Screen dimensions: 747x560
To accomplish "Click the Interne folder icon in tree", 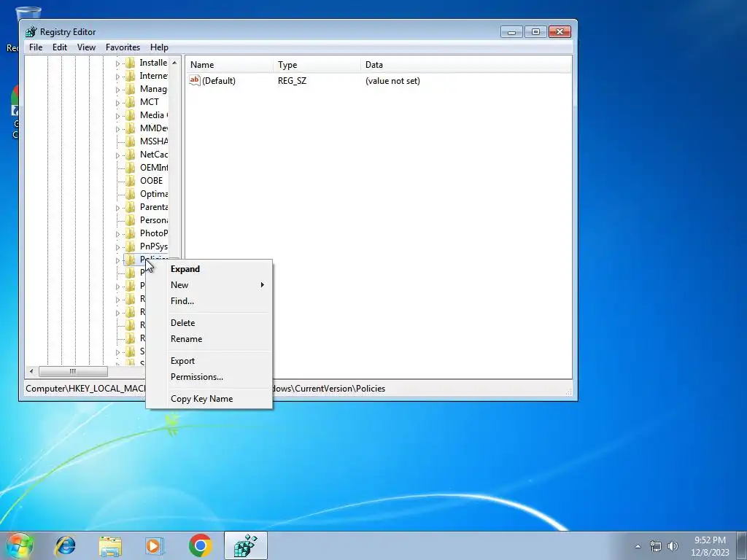I will coord(130,76).
